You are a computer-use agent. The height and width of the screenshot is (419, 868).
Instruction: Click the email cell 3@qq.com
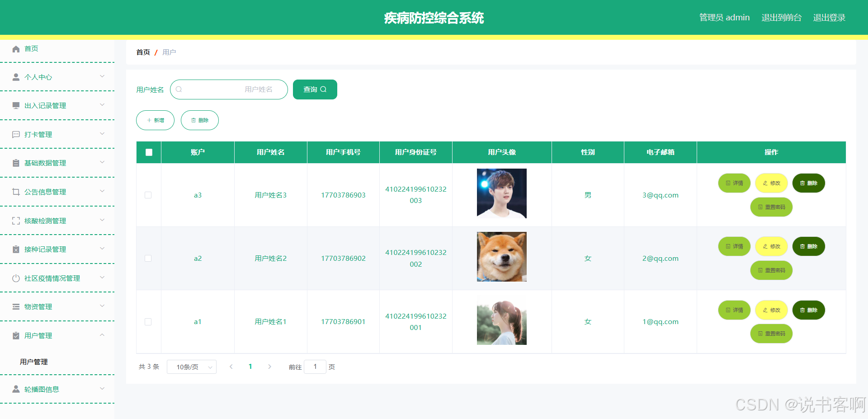point(660,195)
